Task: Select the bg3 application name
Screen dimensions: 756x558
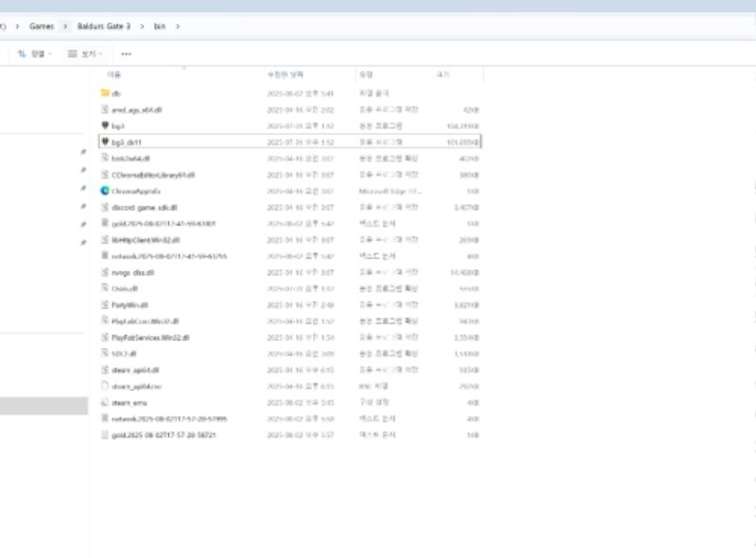Action: pos(117,127)
